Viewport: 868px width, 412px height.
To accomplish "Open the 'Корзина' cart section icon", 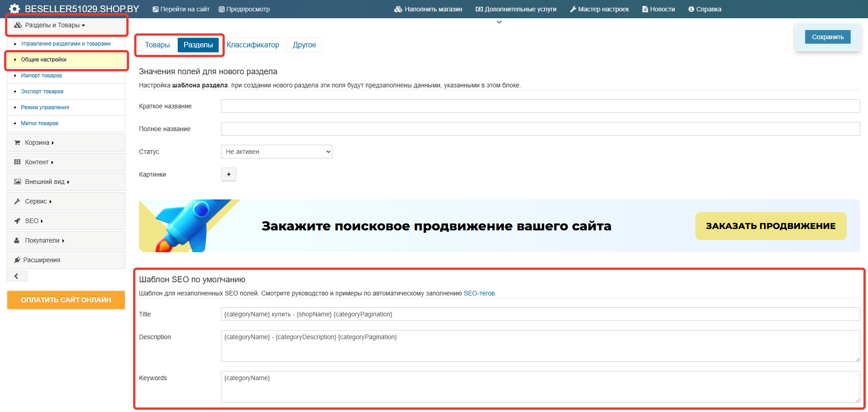I will (x=18, y=142).
